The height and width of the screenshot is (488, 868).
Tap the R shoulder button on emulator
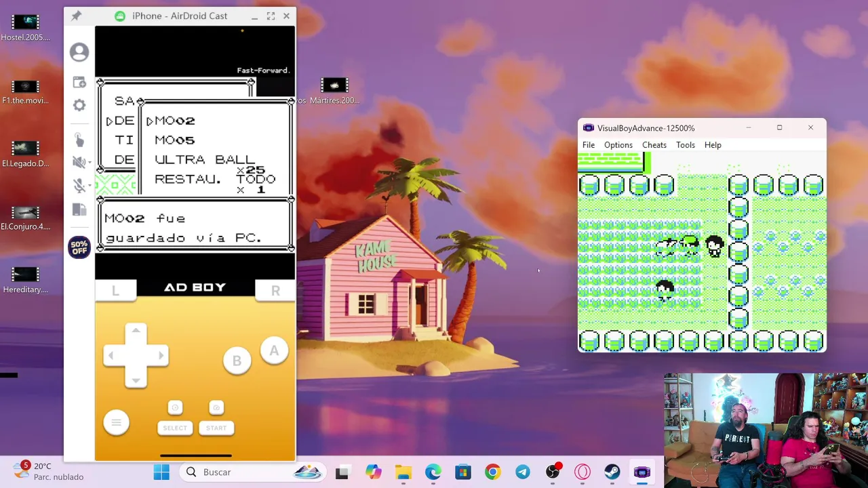275,291
